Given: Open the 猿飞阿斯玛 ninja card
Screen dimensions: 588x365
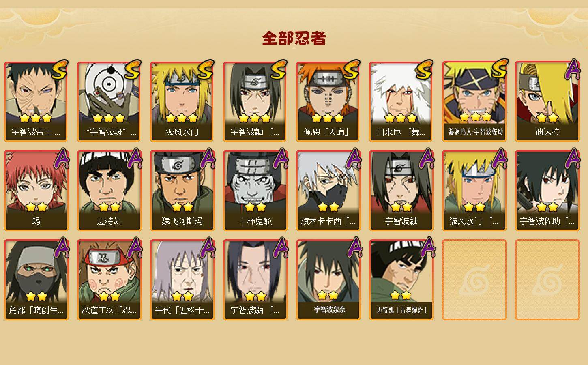Looking at the screenshot, I should pos(182,191).
